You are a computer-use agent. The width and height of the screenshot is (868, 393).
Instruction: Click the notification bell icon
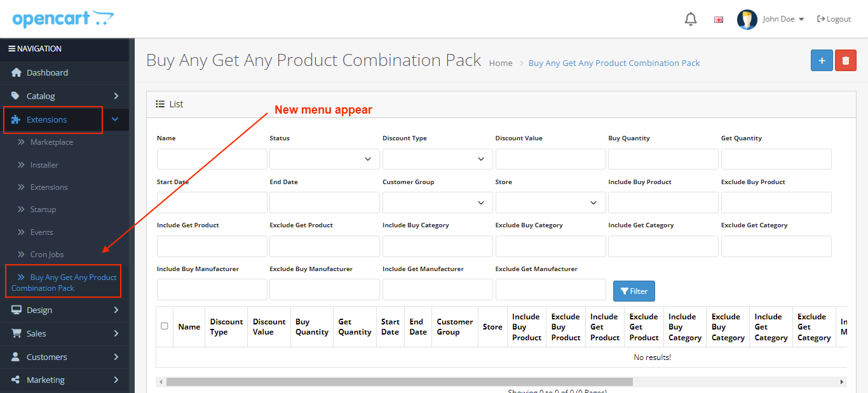click(x=690, y=19)
